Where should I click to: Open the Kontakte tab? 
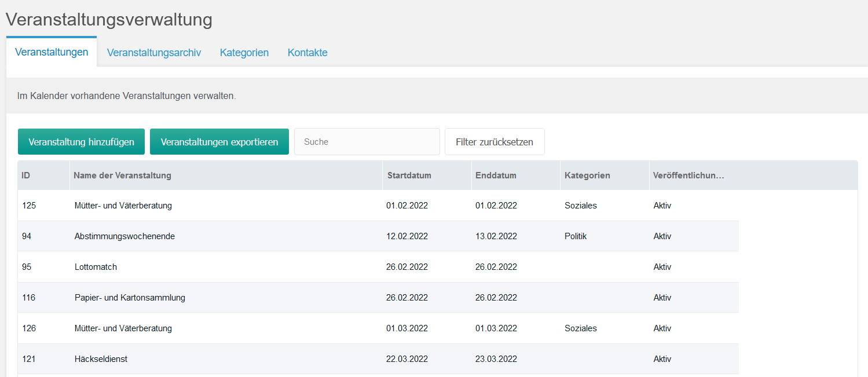pyautogui.click(x=307, y=52)
